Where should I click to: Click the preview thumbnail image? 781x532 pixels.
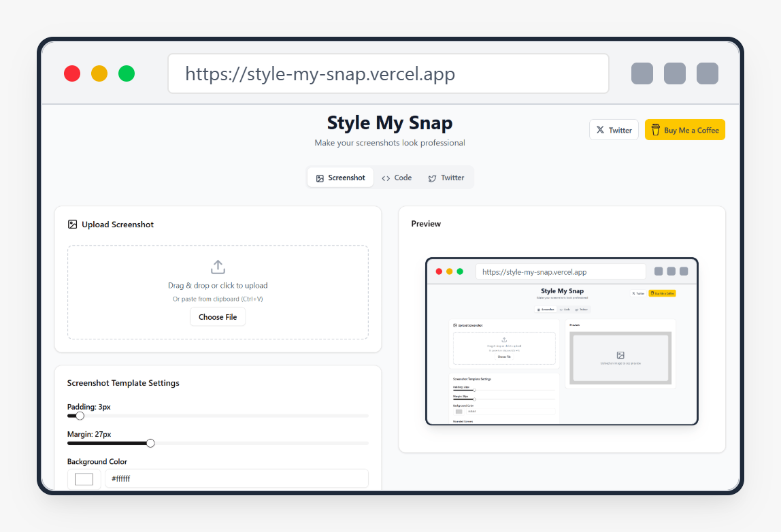tap(561, 341)
